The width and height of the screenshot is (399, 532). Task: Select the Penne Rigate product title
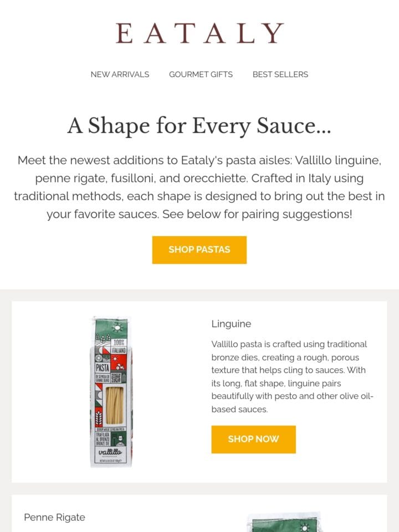point(55,518)
